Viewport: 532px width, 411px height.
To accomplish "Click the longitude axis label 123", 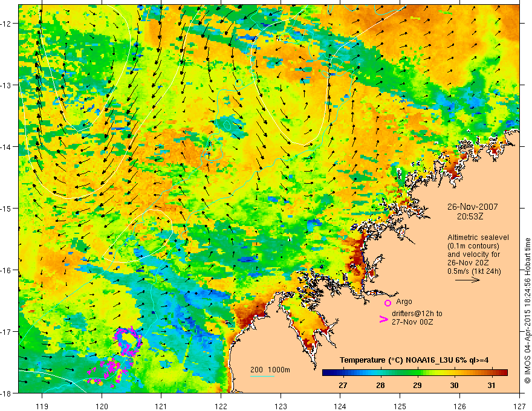I will (x=281, y=406).
